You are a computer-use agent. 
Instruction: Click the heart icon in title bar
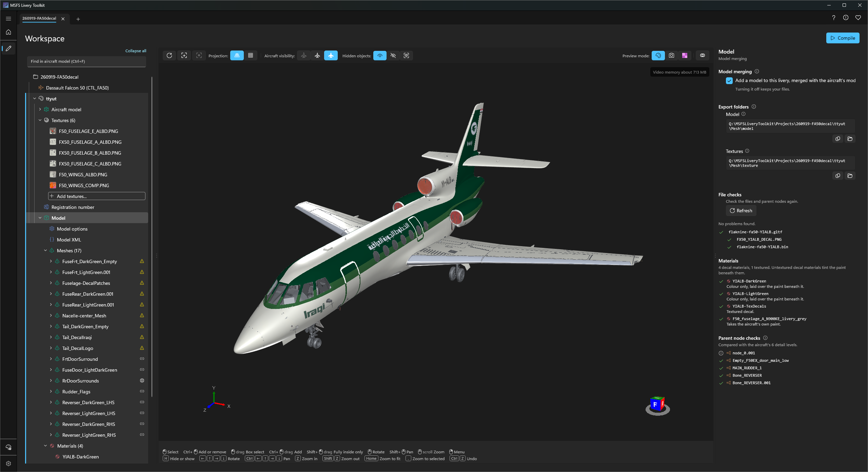click(858, 18)
